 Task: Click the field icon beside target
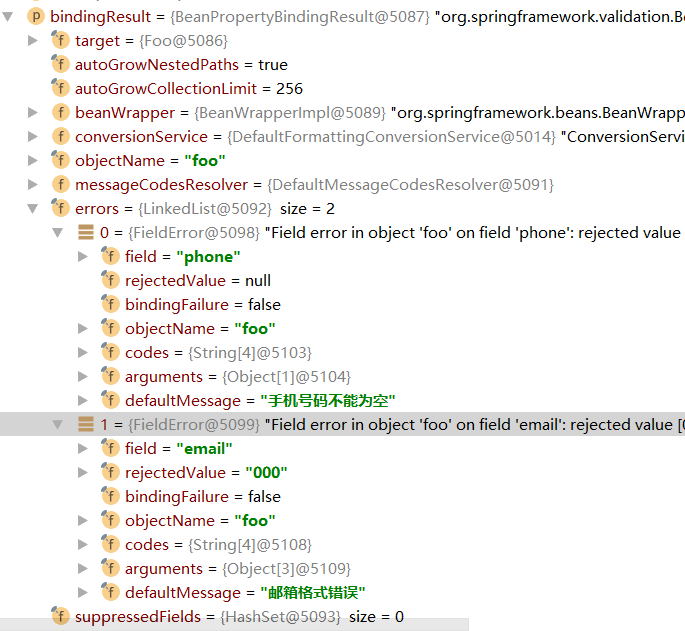[x=60, y=40]
